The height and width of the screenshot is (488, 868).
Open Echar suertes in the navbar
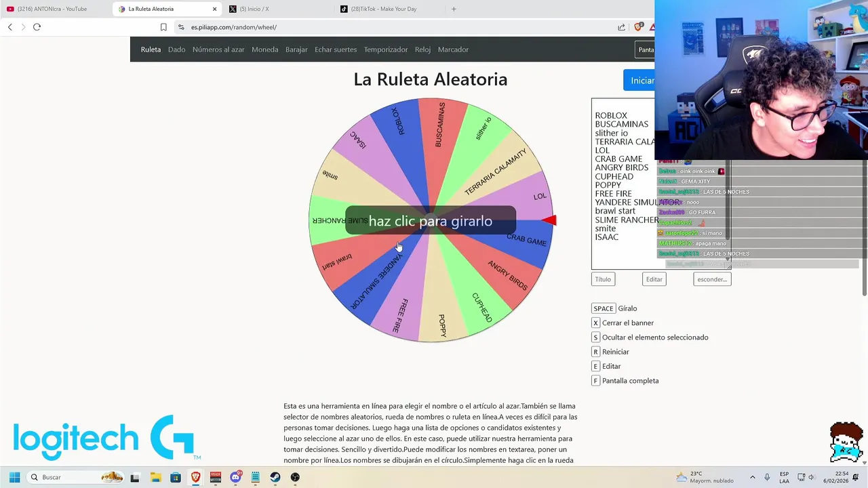[x=336, y=49]
